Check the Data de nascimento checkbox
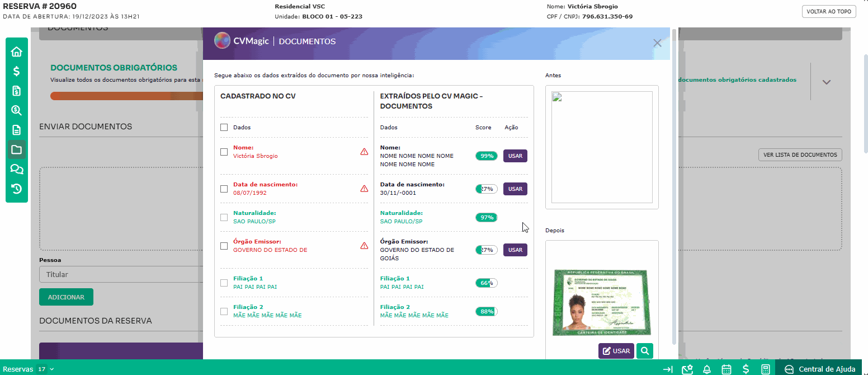This screenshot has width=868, height=375. tap(224, 189)
